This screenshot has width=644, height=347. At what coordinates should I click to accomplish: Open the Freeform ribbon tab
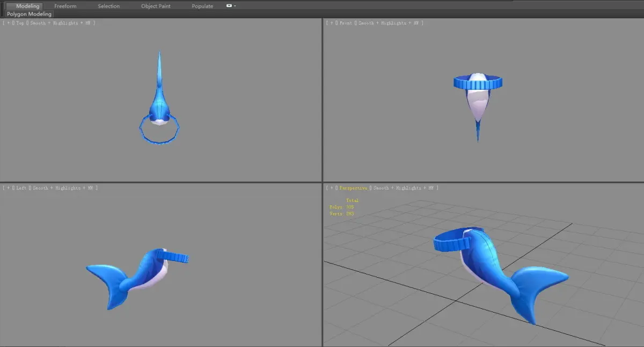pyautogui.click(x=65, y=6)
